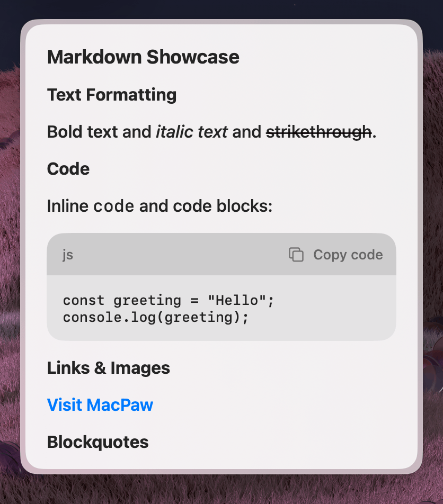Click the Markdown Showcase title
Screen dimensions: 443x504
pyautogui.click(x=143, y=57)
